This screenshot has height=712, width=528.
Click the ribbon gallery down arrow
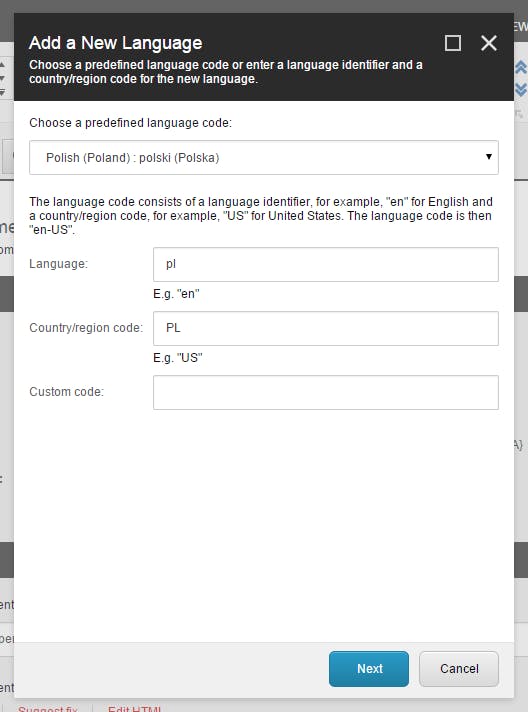pos(2,79)
